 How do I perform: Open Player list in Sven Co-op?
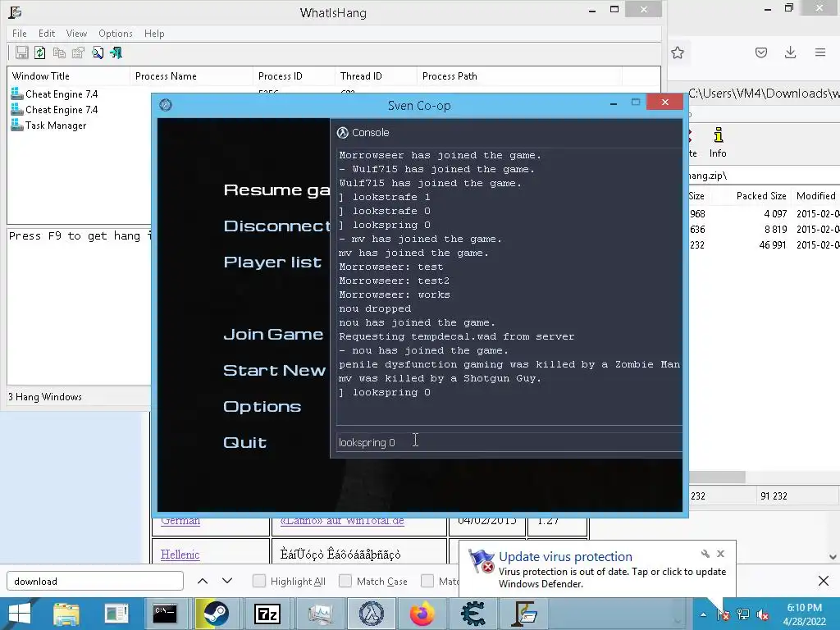272,262
